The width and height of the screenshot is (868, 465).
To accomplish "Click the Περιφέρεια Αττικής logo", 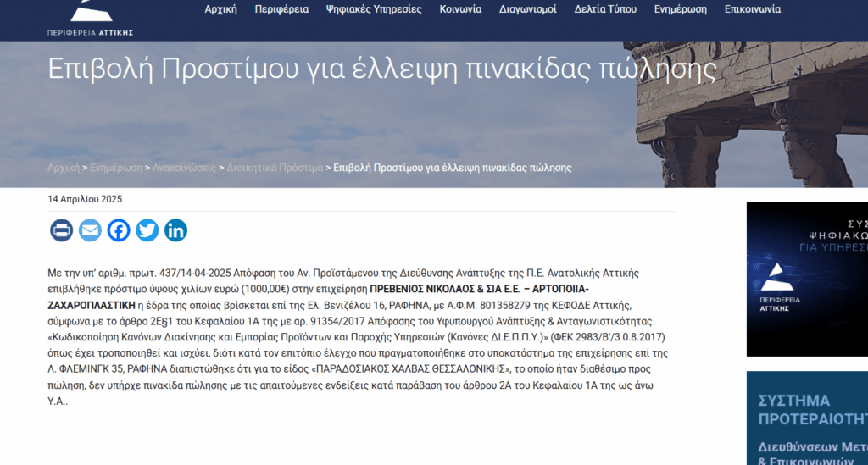I will tap(90, 19).
